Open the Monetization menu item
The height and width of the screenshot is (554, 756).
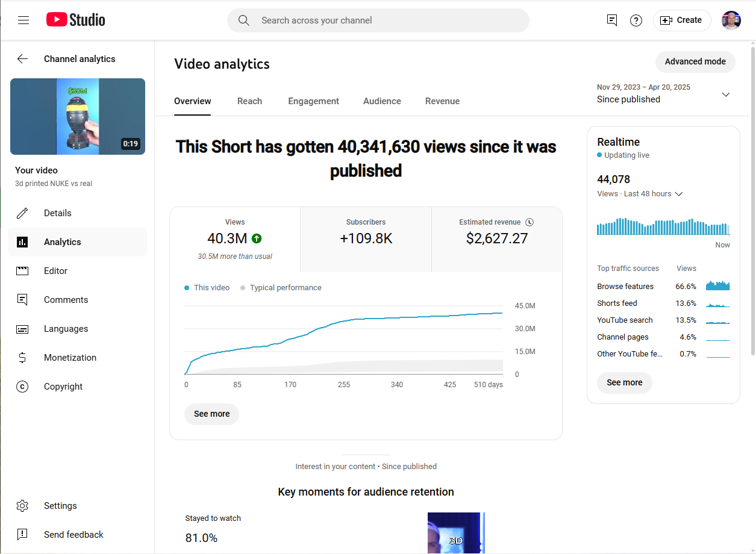(77, 358)
